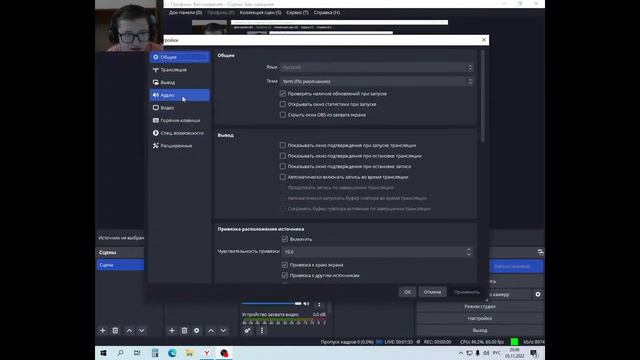Image resolution: width=640 pixels, height=360 pixels.
Task: Select the Сцена item in scenes list
Action: coord(120,265)
